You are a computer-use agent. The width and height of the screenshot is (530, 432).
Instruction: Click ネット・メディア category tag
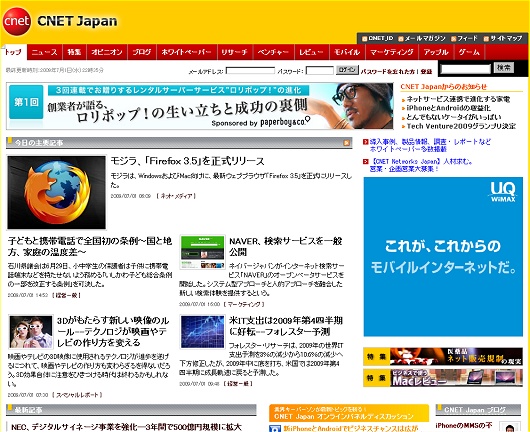click(176, 196)
